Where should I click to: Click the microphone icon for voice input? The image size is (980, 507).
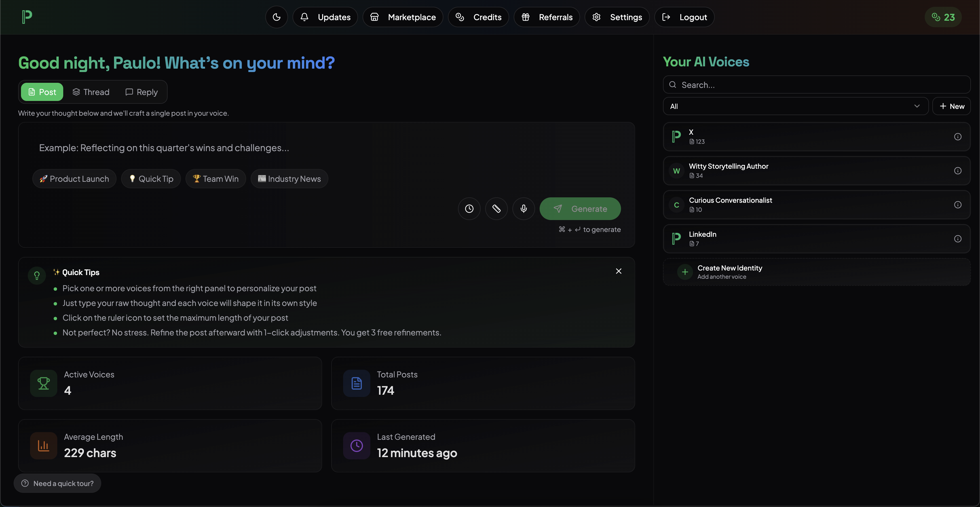coord(523,208)
